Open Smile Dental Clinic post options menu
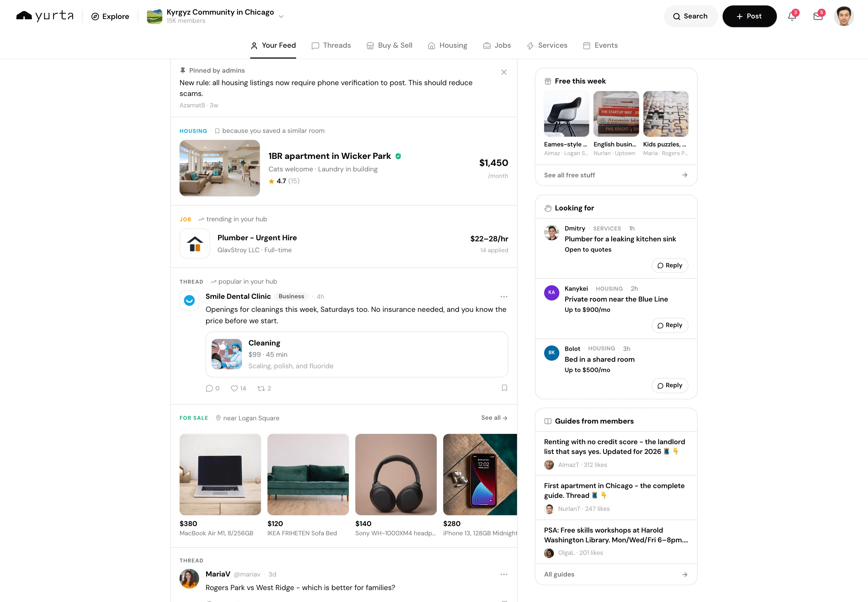868x602 pixels. tap(504, 297)
